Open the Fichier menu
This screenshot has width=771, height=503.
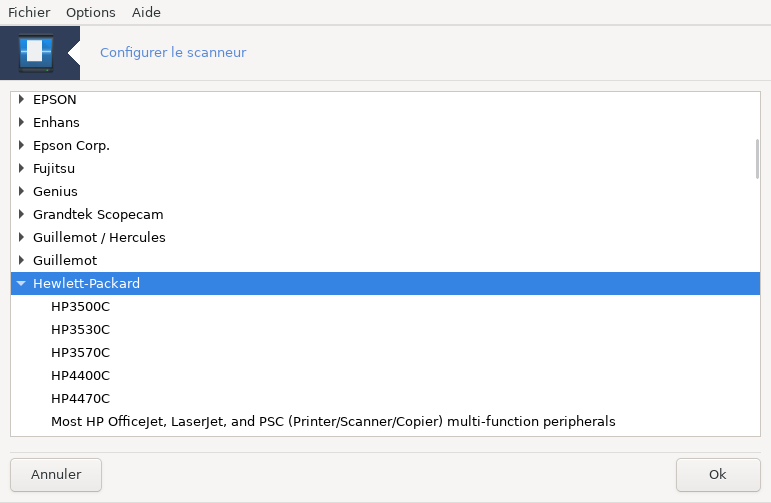click(29, 13)
